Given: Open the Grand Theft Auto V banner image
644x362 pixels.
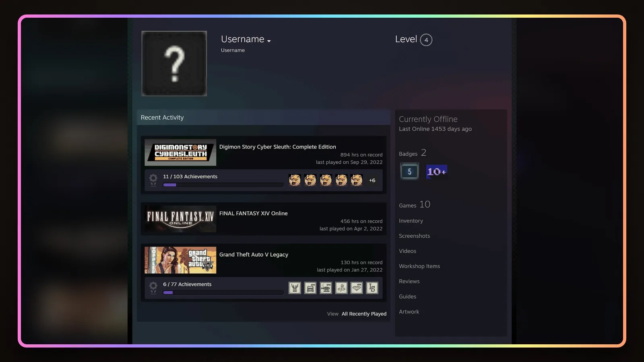Looking at the screenshot, I should pyautogui.click(x=180, y=260).
